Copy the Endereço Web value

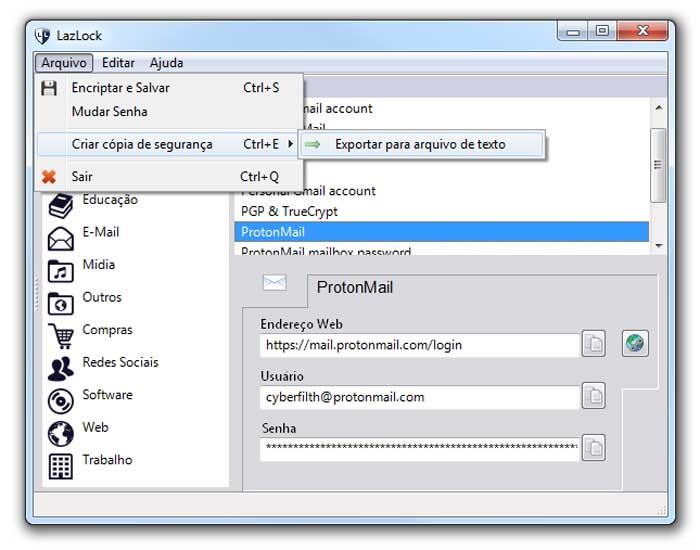(593, 344)
